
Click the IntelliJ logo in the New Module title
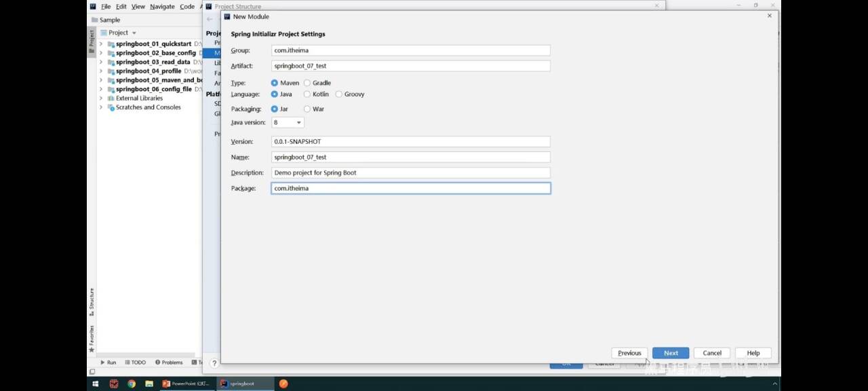coord(227,16)
